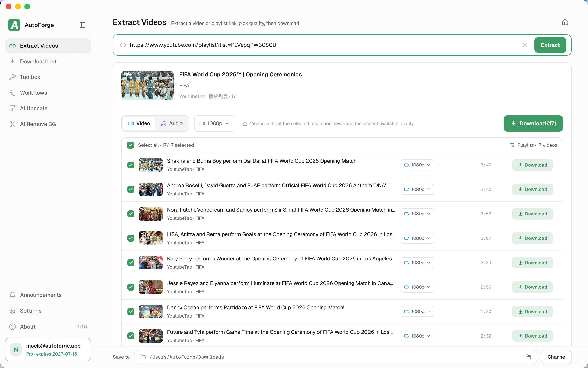The image size is (588, 368).
Task: Open the Toolbox section
Action: 48,77
